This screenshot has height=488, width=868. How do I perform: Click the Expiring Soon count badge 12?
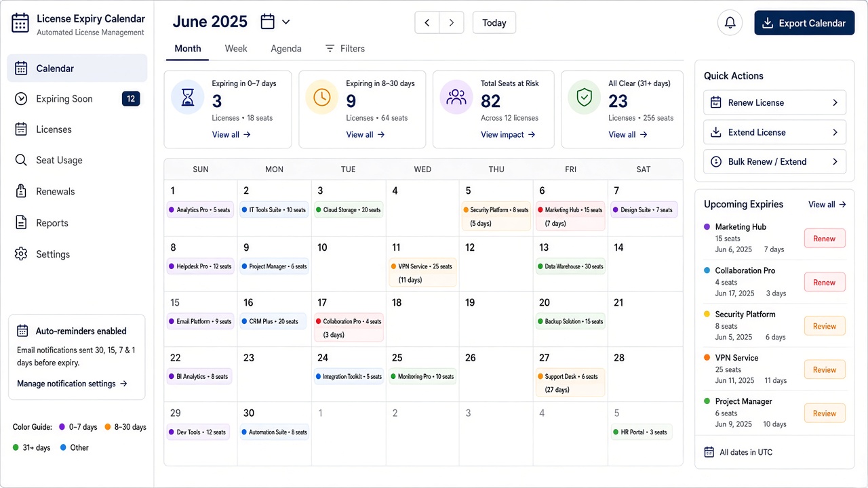coord(131,99)
